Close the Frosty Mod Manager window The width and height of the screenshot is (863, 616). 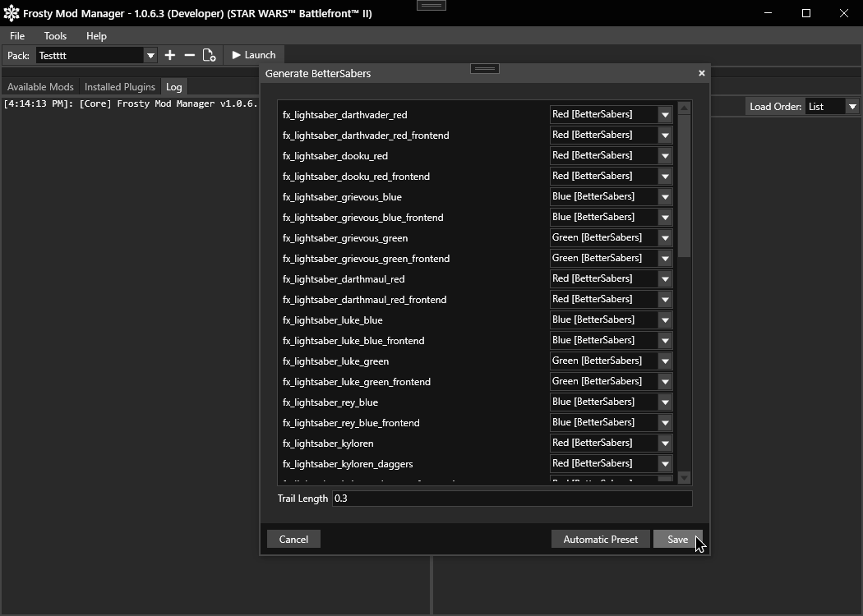coord(844,13)
